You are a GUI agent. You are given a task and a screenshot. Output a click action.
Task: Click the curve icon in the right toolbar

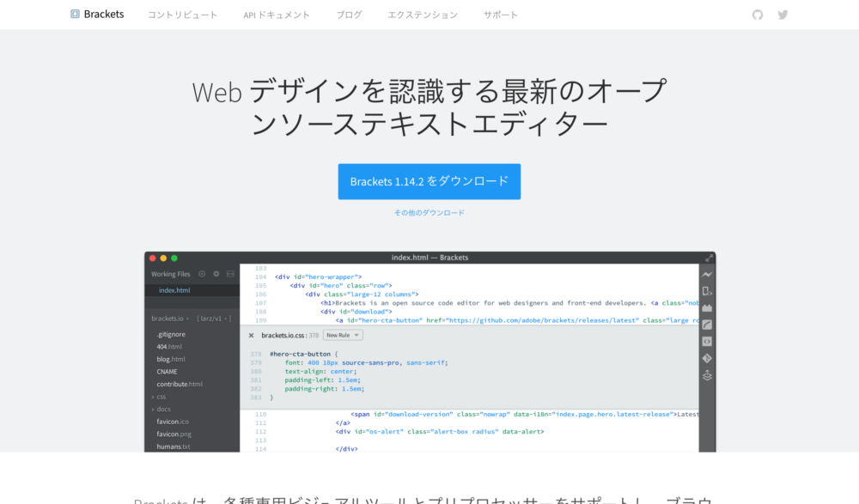click(707, 325)
